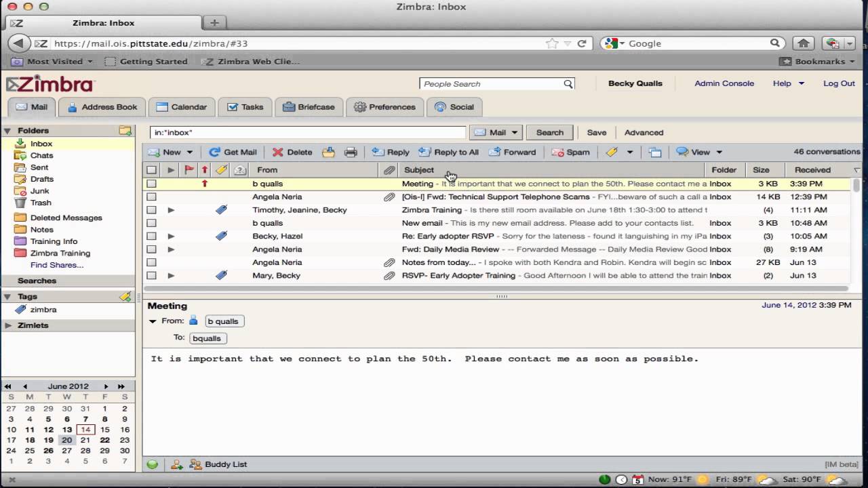868x488 pixels.
Task: Open the Tasks tab
Action: point(245,107)
